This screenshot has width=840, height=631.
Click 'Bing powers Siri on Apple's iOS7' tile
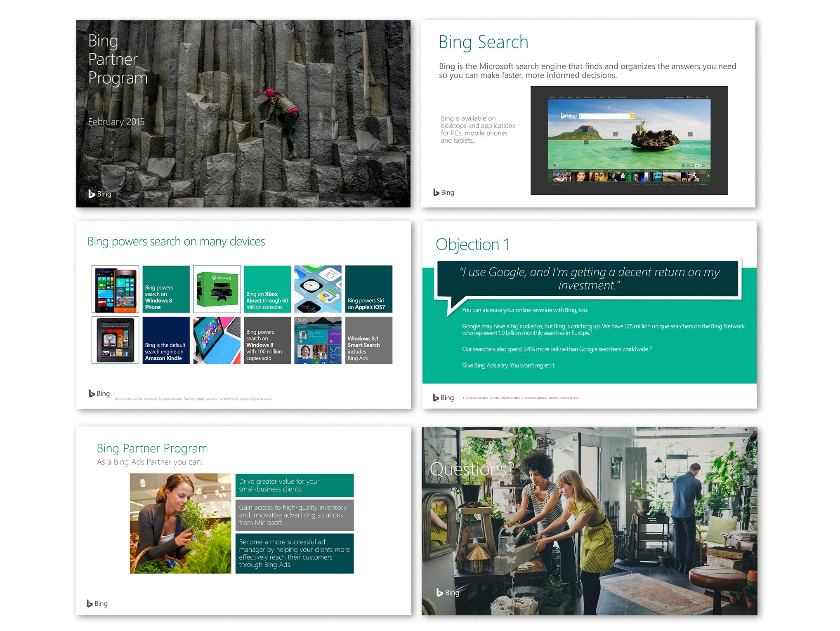[x=369, y=289]
